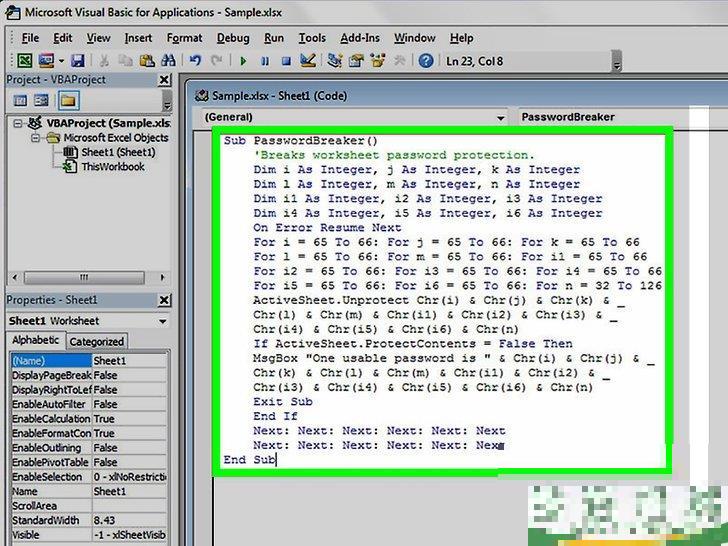728x546 pixels.
Task: Toggle Design Mode icon in toolbar
Action: click(x=308, y=62)
